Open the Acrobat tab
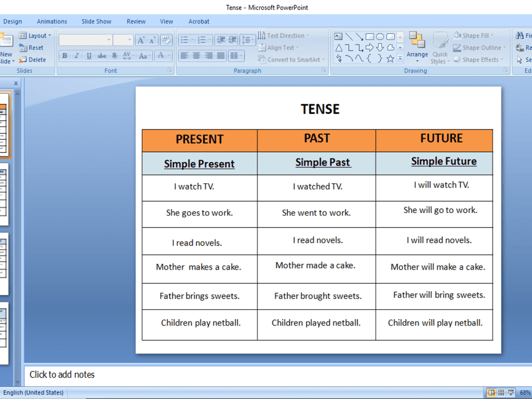This screenshot has height=399, width=532. [199, 21]
